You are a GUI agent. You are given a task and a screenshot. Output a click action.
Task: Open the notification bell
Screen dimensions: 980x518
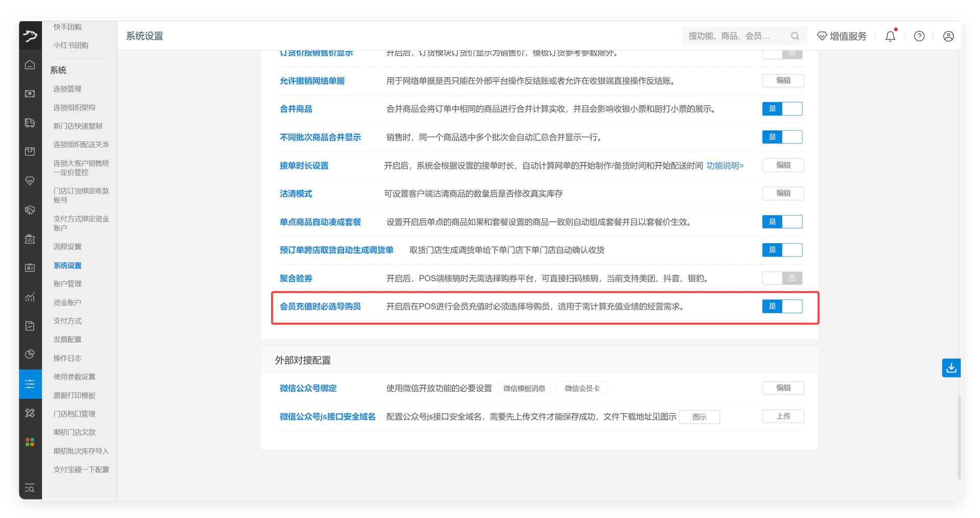pos(890,36)
